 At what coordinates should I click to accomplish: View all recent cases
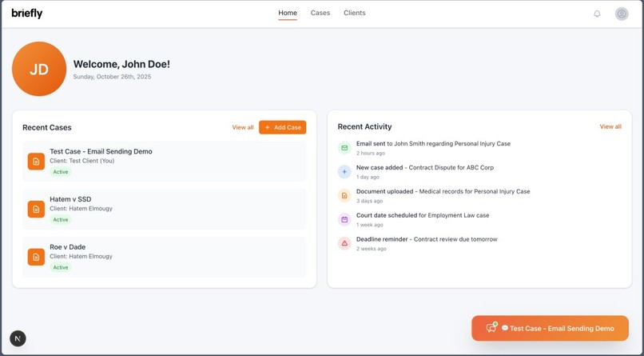tap(243, 127)
